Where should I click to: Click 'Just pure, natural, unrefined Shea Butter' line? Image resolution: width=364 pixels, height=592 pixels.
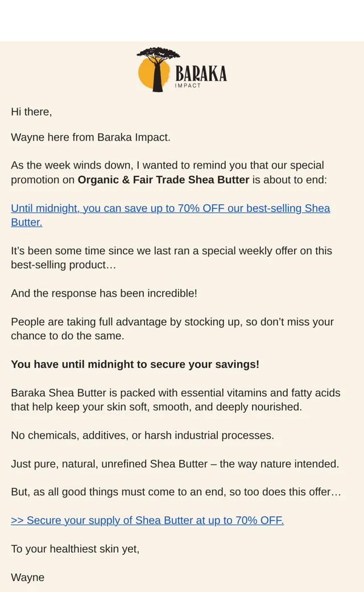(175, 463)
